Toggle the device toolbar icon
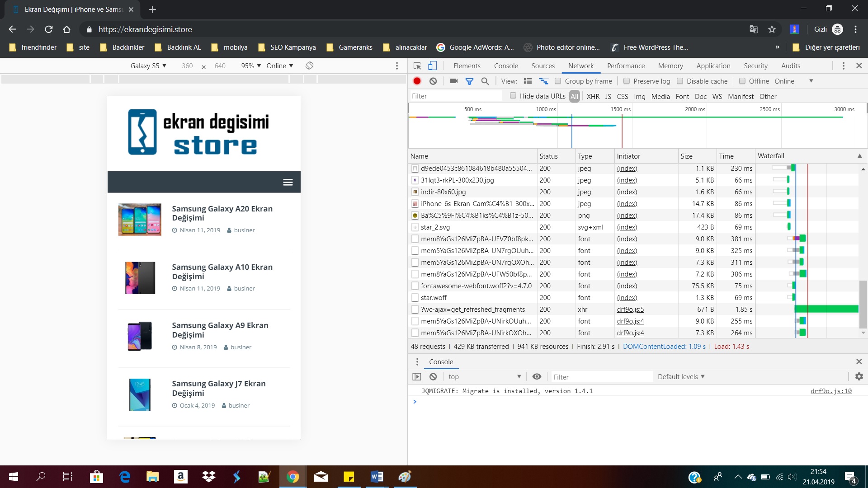This screenshot has width=868, height=488. [432, 66]
